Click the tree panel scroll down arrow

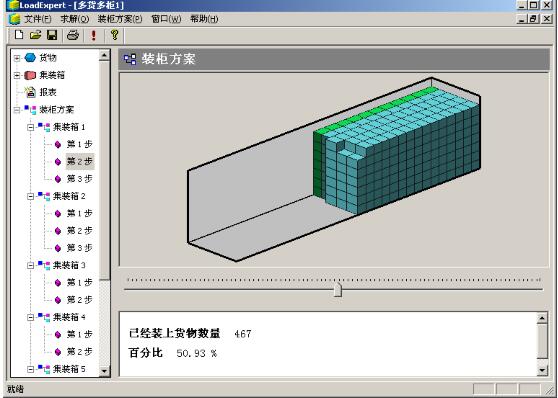click(x=104, y=371)
